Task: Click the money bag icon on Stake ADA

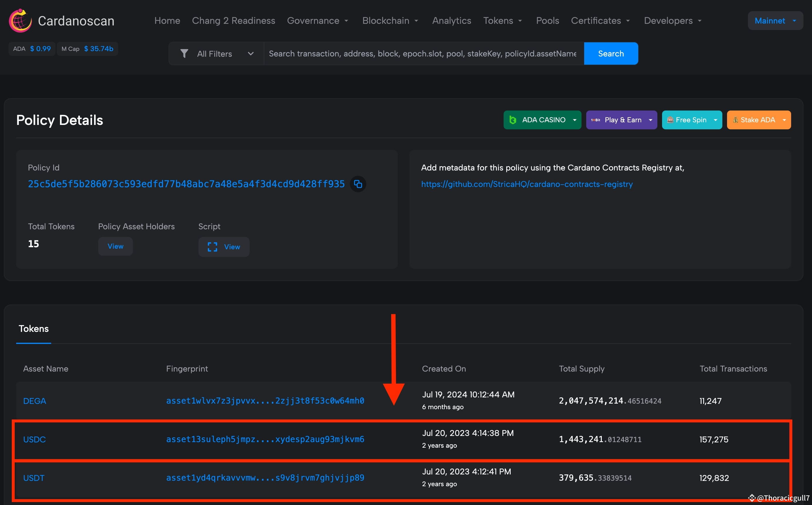Action: click(x=736, y=120)
